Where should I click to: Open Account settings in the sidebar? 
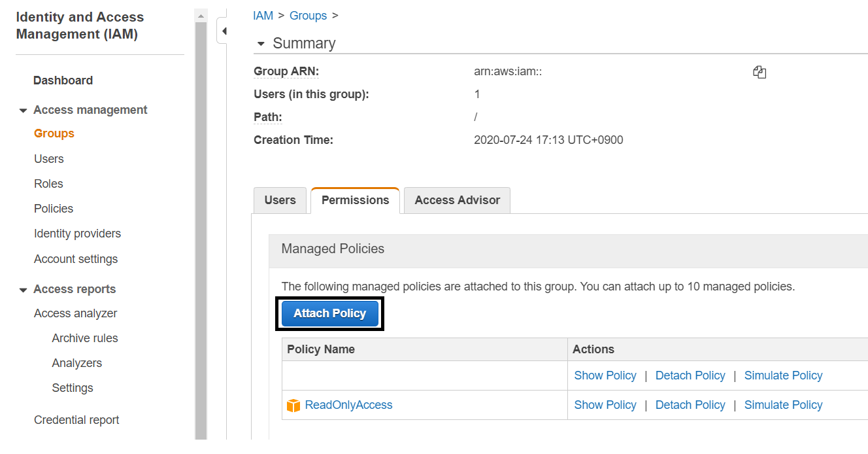tap(76, 259)
